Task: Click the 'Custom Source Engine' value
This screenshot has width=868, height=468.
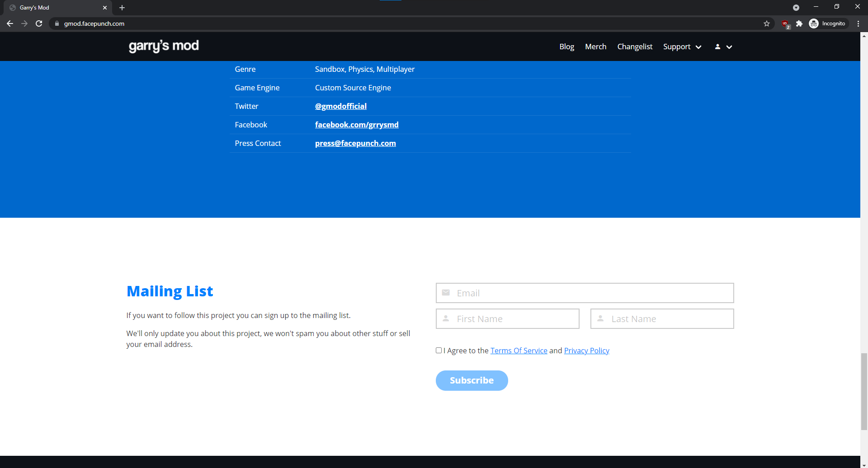Action: [x=353, y=88]
